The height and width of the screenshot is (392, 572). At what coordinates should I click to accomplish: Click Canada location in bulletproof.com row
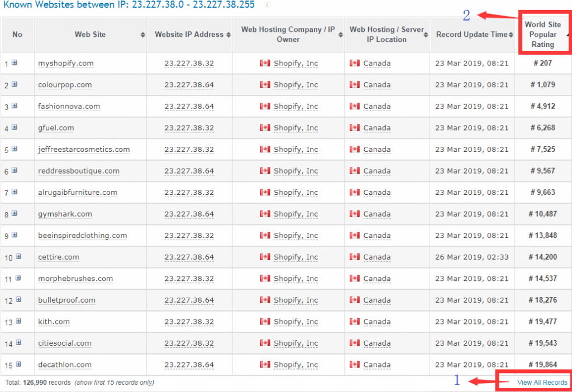(377, 300)
